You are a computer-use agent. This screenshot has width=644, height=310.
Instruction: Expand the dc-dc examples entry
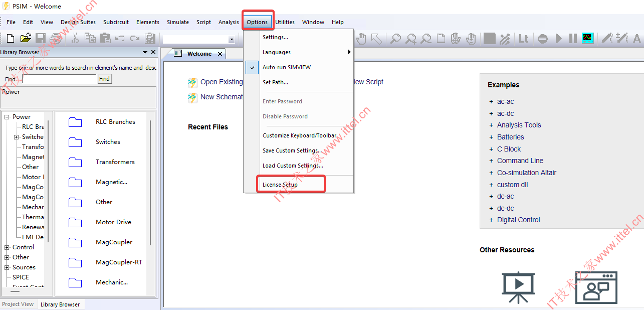(x=491, y=208)
